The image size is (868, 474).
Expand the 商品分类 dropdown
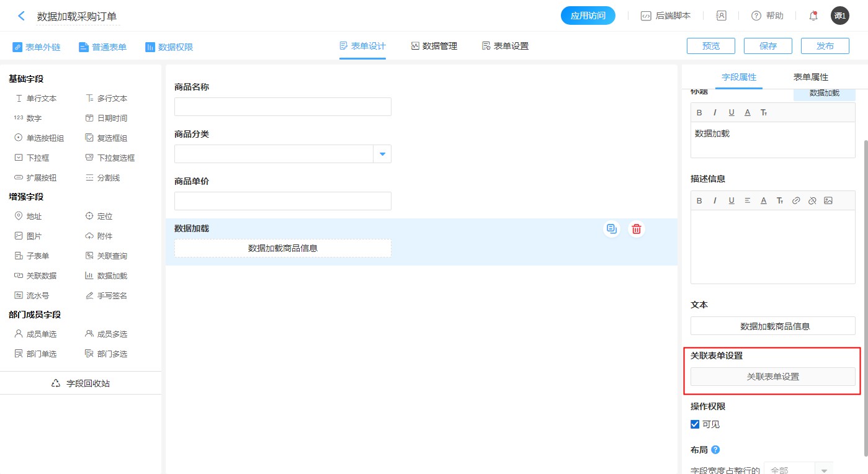click(382, 154)
